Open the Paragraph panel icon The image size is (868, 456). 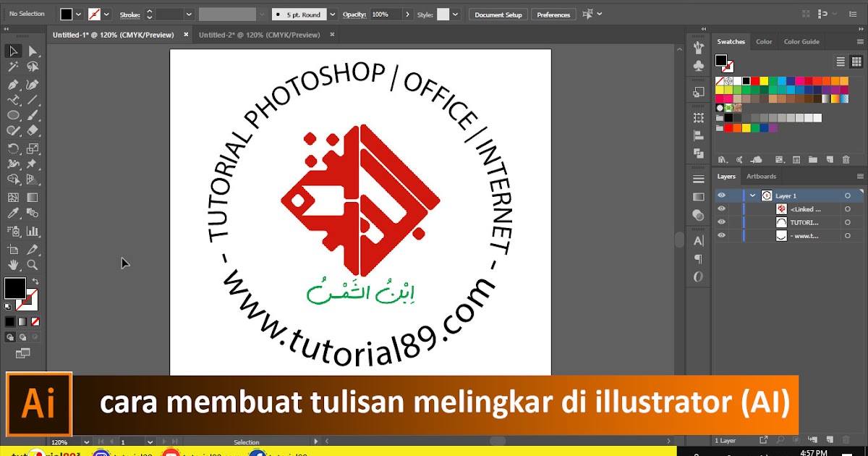point(697,258)
